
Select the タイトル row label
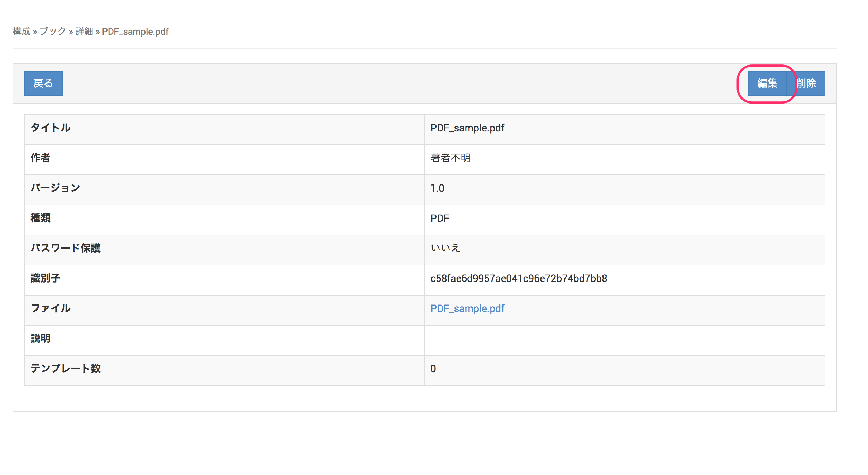[x=51, y=128]
